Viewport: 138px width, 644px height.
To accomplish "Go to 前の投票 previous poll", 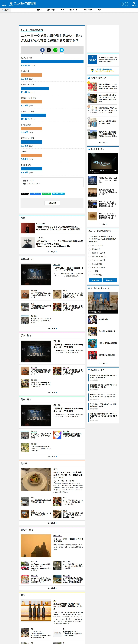I will point(52,203).
